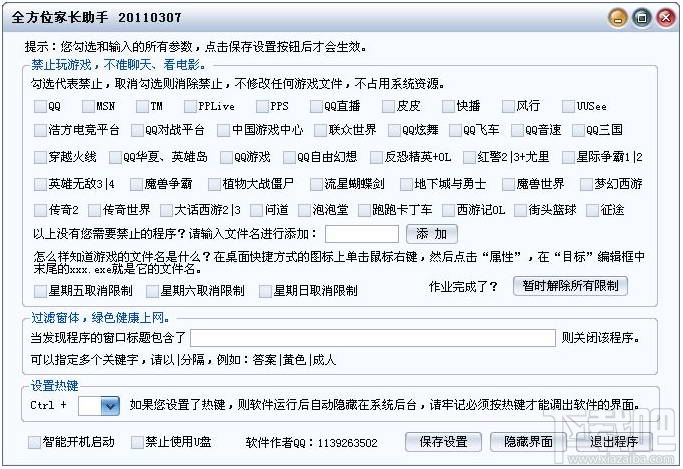Select the 风行 checkbox
Viewport: 683px width, 469px height.
coord(508,106)
